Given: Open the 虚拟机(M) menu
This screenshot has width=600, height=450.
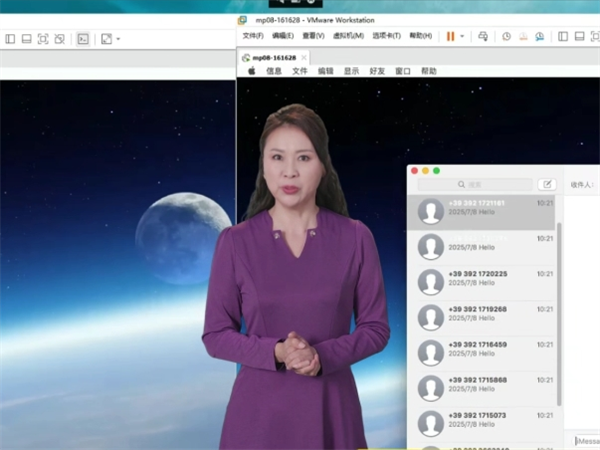Looking at the screenshot, I should [x=347, y=36].
